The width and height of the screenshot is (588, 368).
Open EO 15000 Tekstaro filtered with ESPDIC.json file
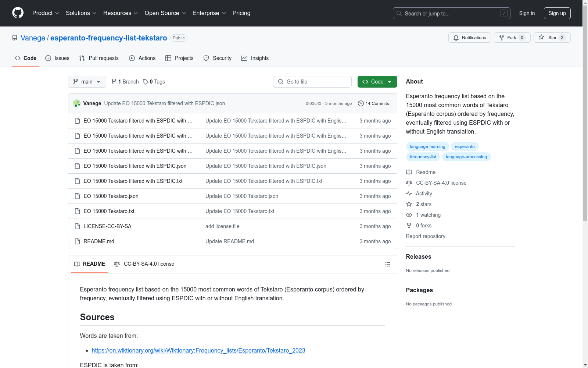(x=135, y=166)
